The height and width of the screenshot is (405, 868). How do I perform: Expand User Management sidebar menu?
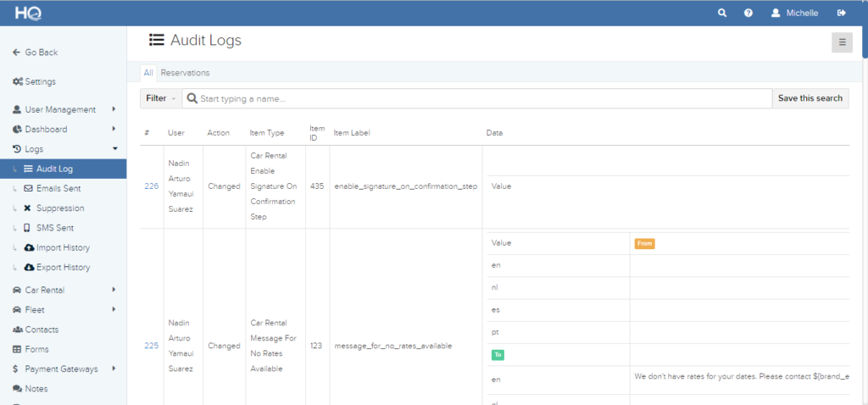(63, 109)
